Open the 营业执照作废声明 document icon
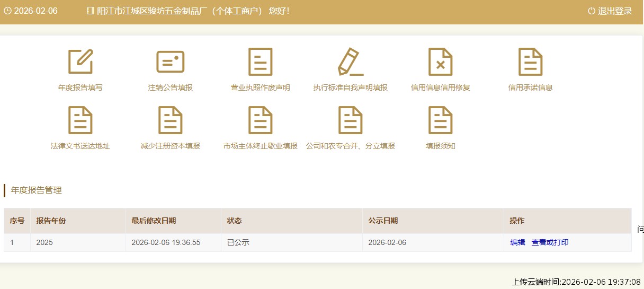The height and width of the screenshot is (289, 644). (261, 62)
